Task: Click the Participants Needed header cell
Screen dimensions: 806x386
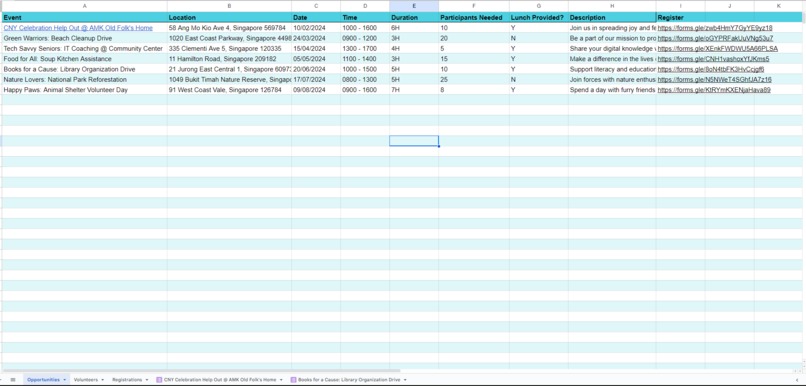Action: (474, 17)
